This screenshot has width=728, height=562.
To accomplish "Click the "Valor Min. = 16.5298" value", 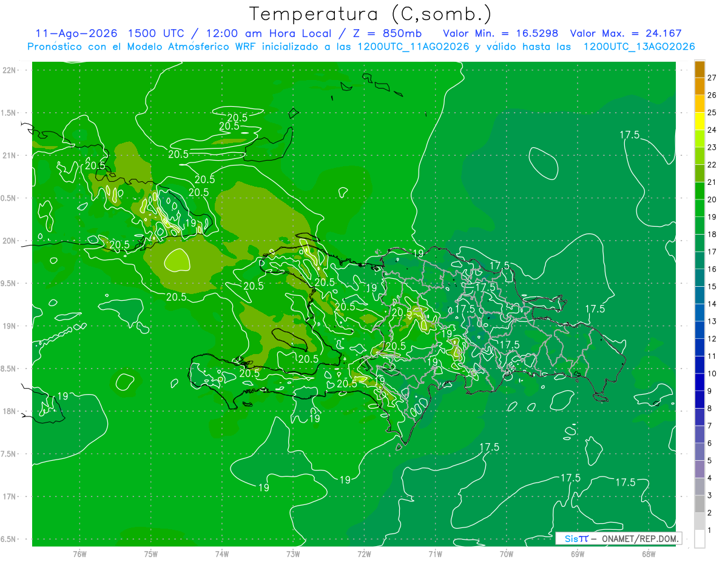I will pos(500,33).
